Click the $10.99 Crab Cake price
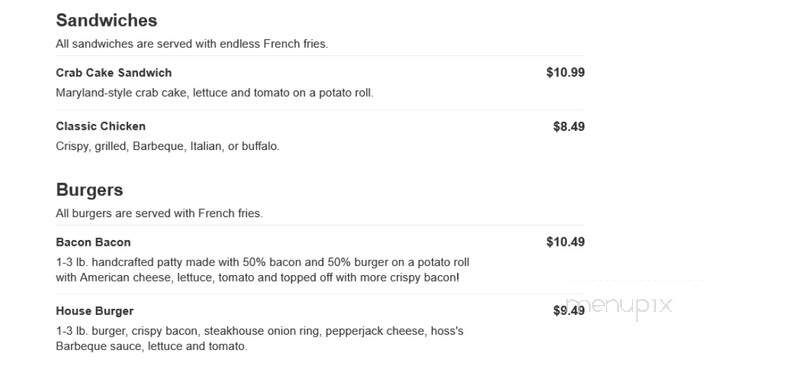Screen dimensions: 798x388 565,72
